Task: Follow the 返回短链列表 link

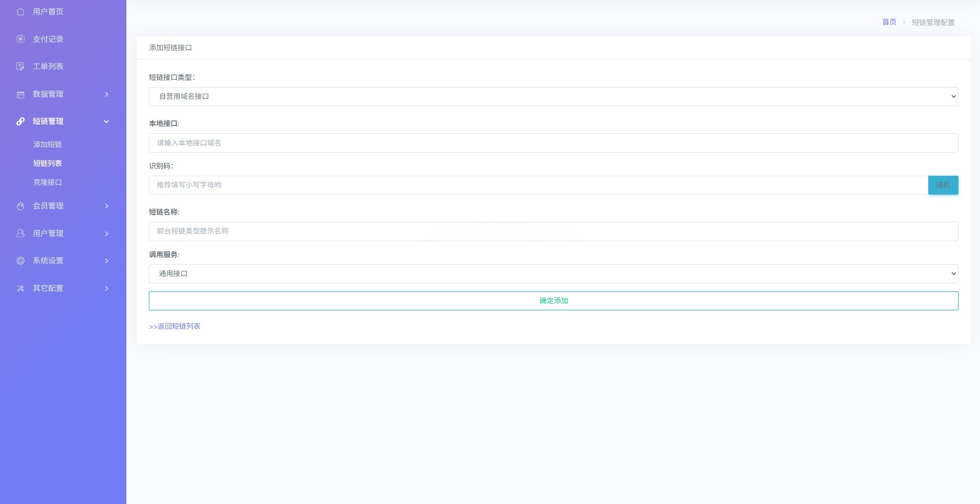Action: [x=175, y=326]
